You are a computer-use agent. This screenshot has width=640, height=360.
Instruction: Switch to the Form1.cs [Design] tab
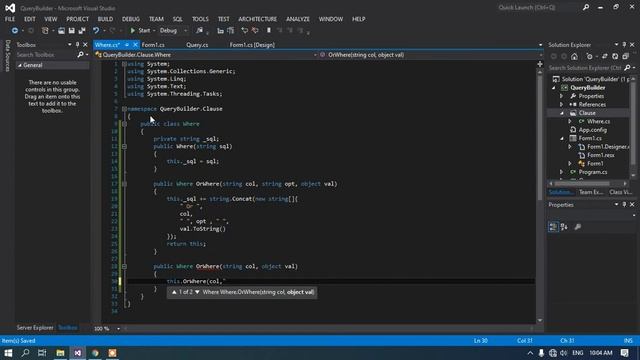point(252,45)
